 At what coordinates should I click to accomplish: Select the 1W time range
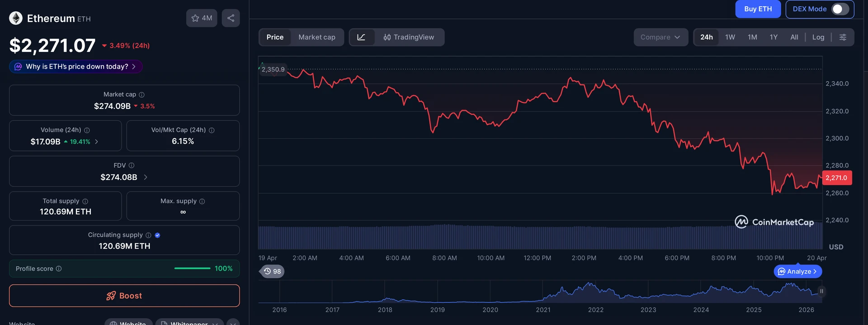730,37
